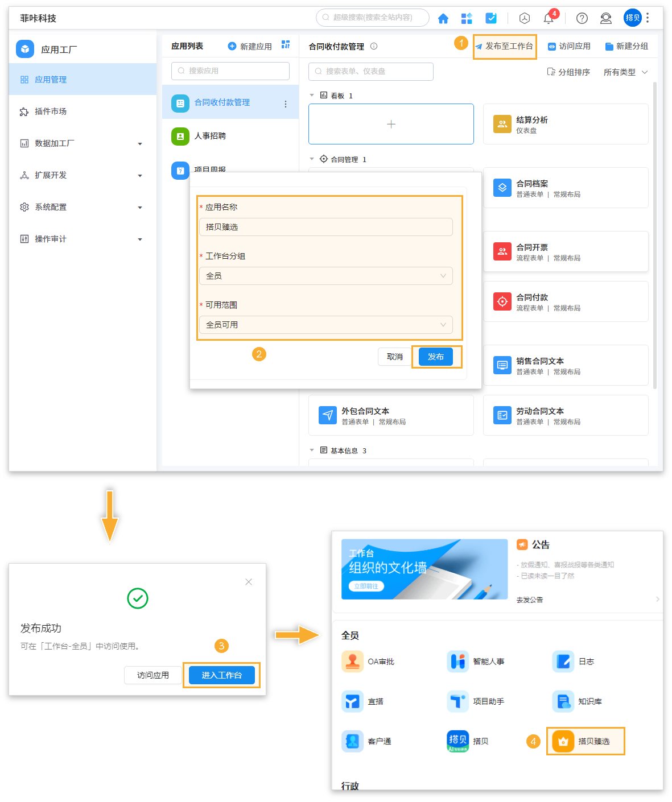Click the 搜索表单、仪表盘 search field

pyautogui.click(x=370, y=71)
